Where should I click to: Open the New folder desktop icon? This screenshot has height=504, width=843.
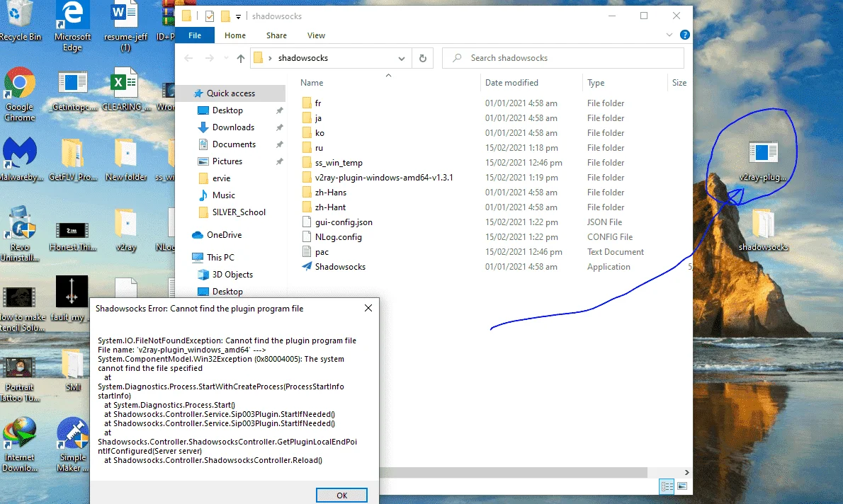[126, 159]
